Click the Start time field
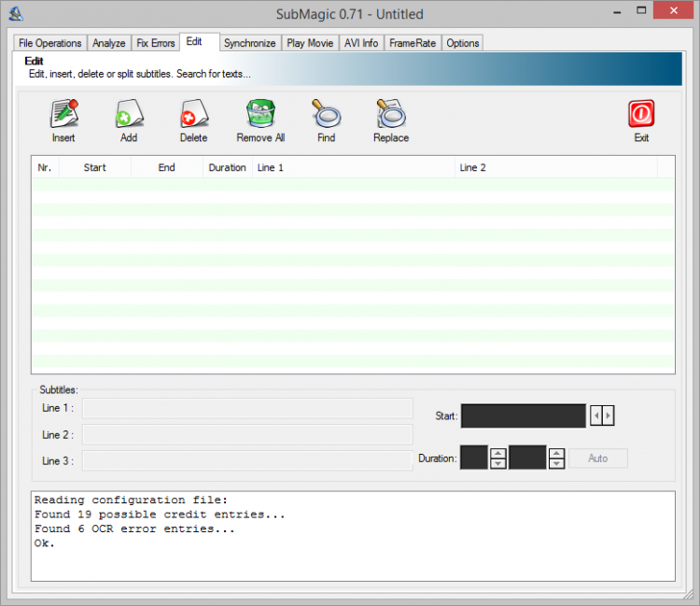This screenshot has width=700, height=606. pos(524,416)
